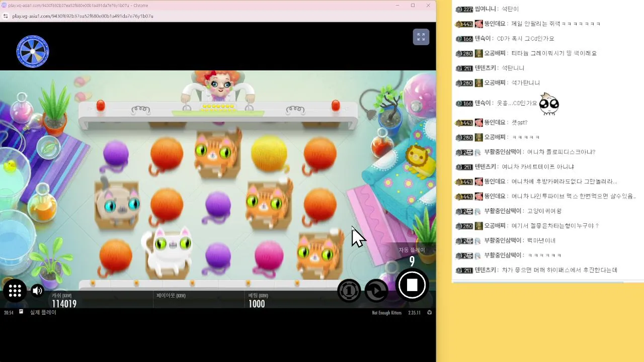Click 오공배찌's 제일 좋은 차 question message
644x362 pixels.
pyautogui.click(x=555, y=226)
